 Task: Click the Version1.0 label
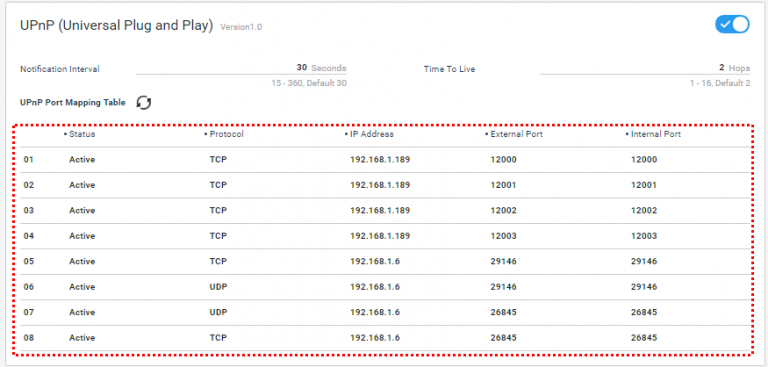241,27
